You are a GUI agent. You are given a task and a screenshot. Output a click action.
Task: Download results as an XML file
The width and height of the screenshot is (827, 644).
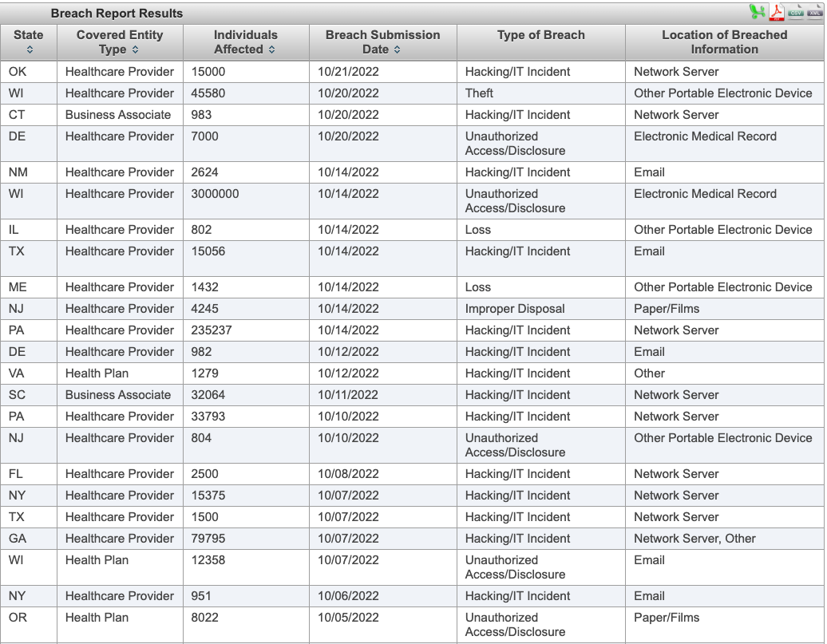pos(815,12)
